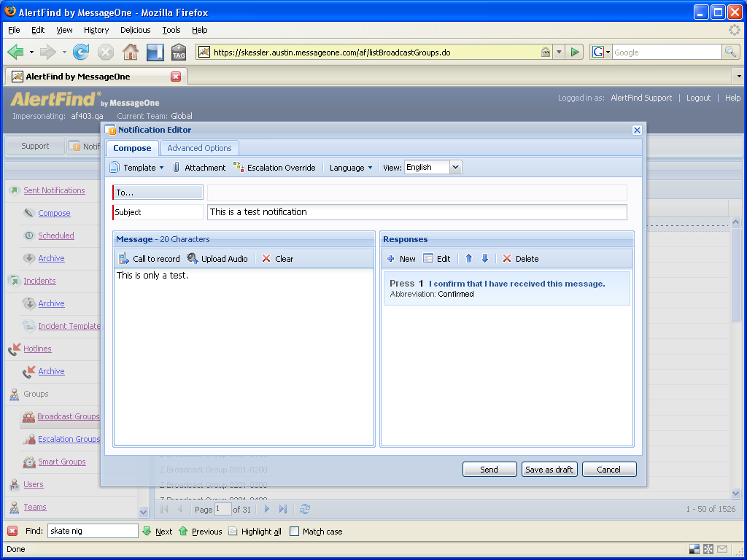
Task: Click the Support tab button
Action: [35, 146]
